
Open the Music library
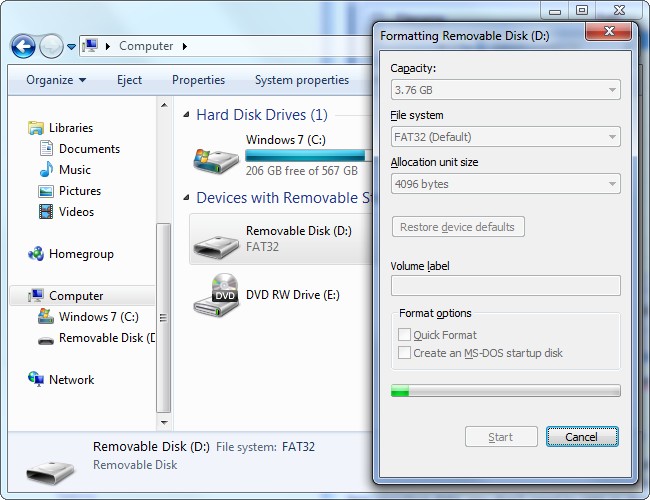pos(75,170)
